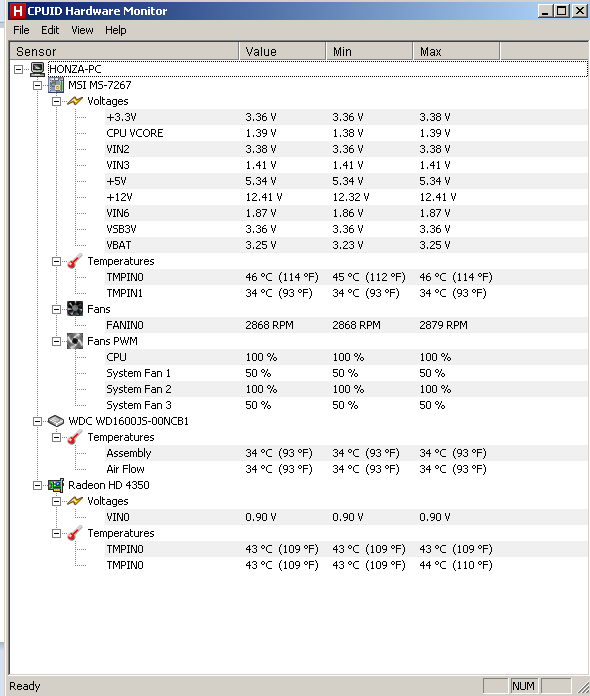Select the System Fan 2 row
590x696 pixels.
pyautogui.click(x=346, y=389)
